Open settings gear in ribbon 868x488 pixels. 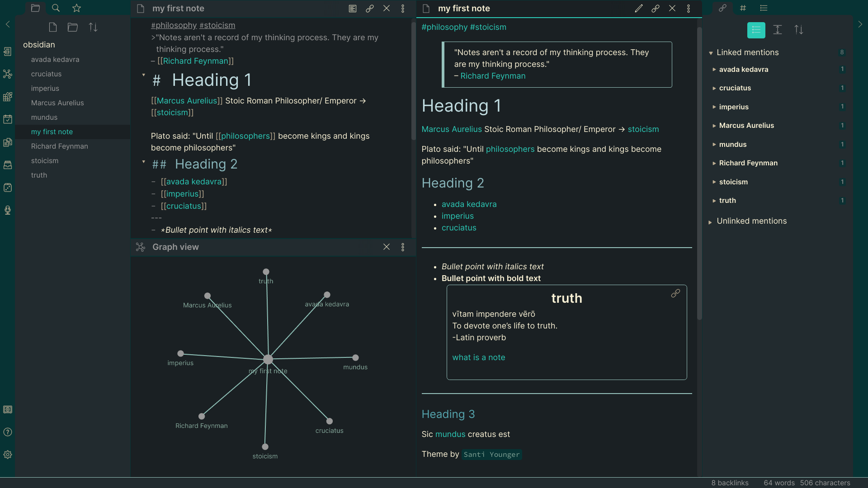8,455
